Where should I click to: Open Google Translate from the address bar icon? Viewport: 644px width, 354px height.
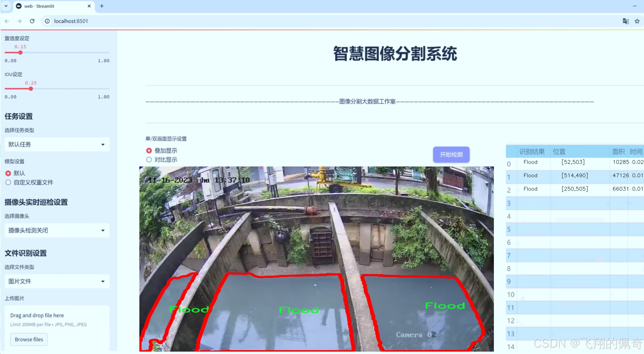tap(625, 21)
